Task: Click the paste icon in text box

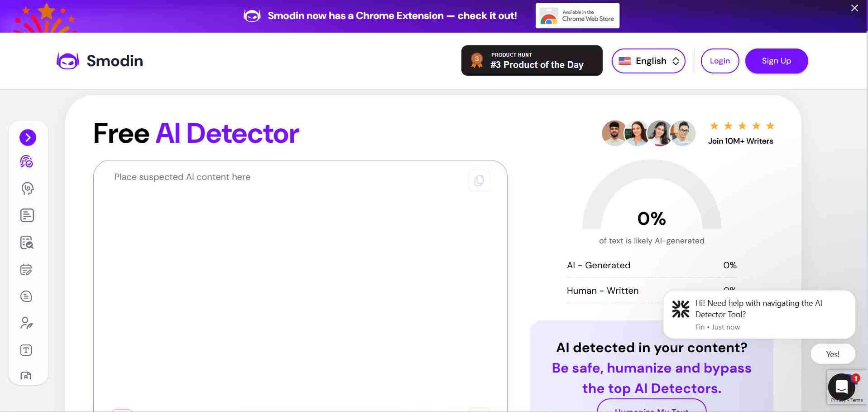Action: click(x=479, y=181)
